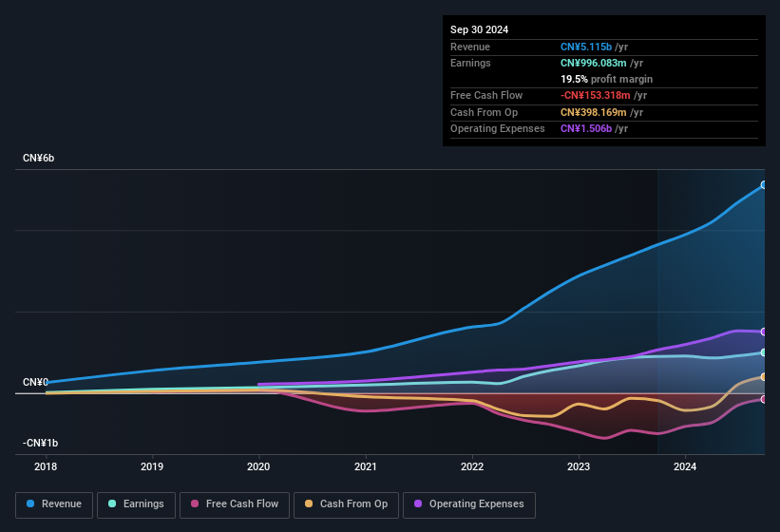
Task: Click the CN¥1.506b operating expenses value
Action: [x=586, y=129]
